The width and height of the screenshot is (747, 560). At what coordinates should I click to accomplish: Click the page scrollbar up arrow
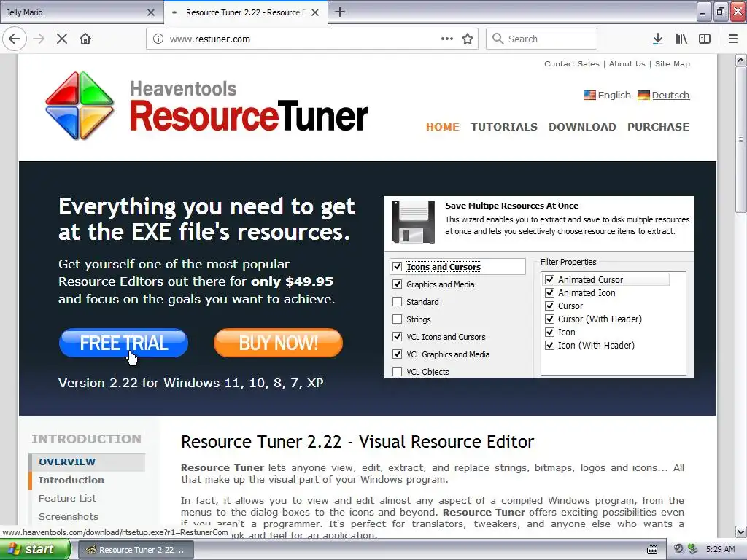click(x=741, y=60)
